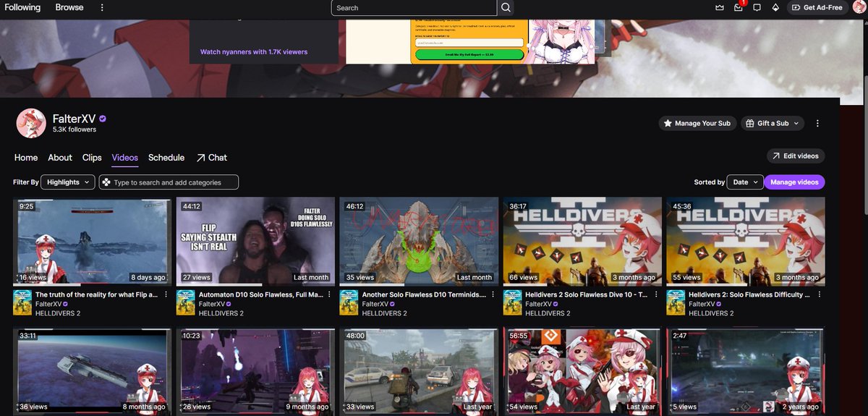Viewport: 868px width, 416px height.
Task: Open the 2:47 video thumbnail
Action: [746, 372]
